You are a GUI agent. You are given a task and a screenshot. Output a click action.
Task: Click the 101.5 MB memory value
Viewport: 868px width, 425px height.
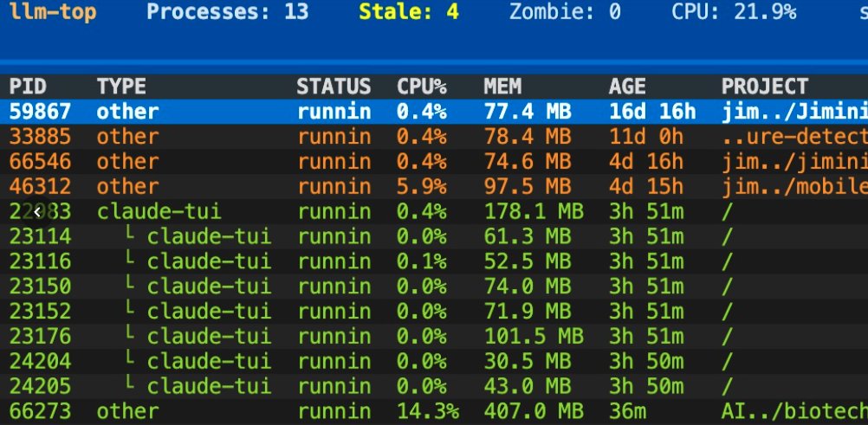[534, 337]
